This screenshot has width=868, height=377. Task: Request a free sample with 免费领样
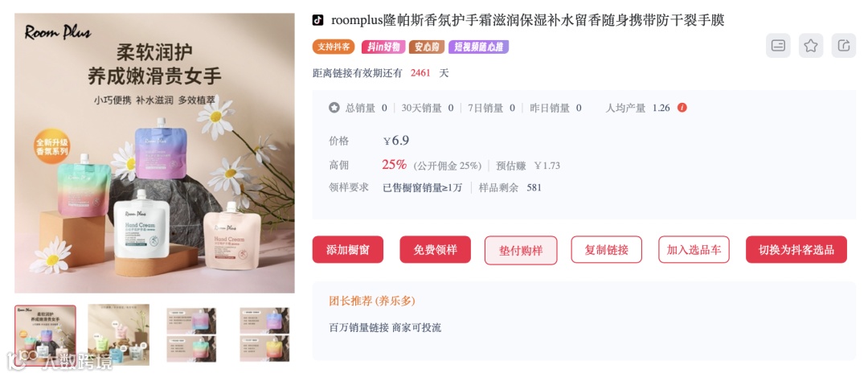435,250
